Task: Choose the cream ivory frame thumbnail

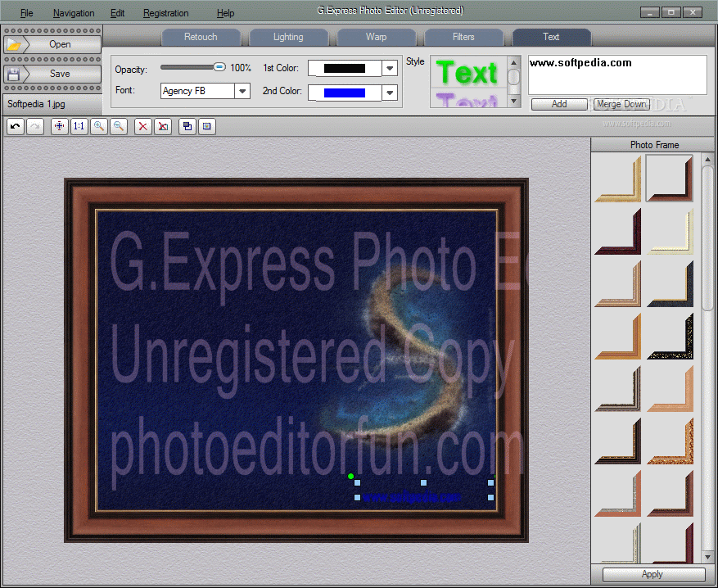Action: [x=670, y=232]
